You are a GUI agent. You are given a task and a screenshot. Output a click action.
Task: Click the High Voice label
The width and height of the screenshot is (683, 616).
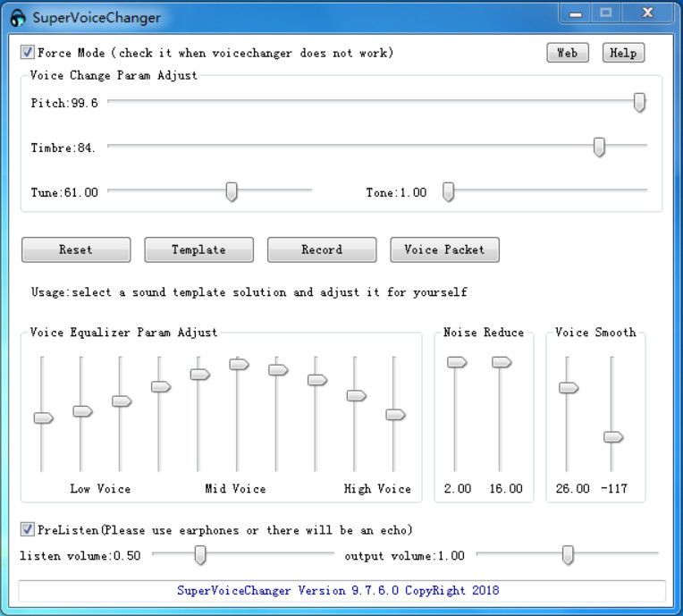(377, 489)
